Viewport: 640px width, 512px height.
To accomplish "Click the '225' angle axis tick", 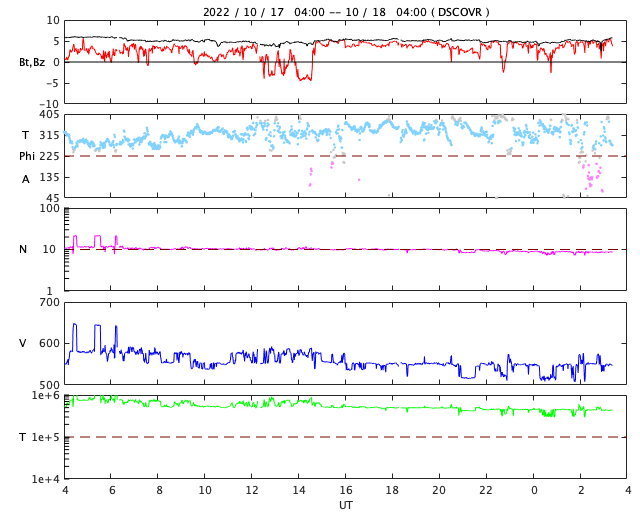I will 49,156.
